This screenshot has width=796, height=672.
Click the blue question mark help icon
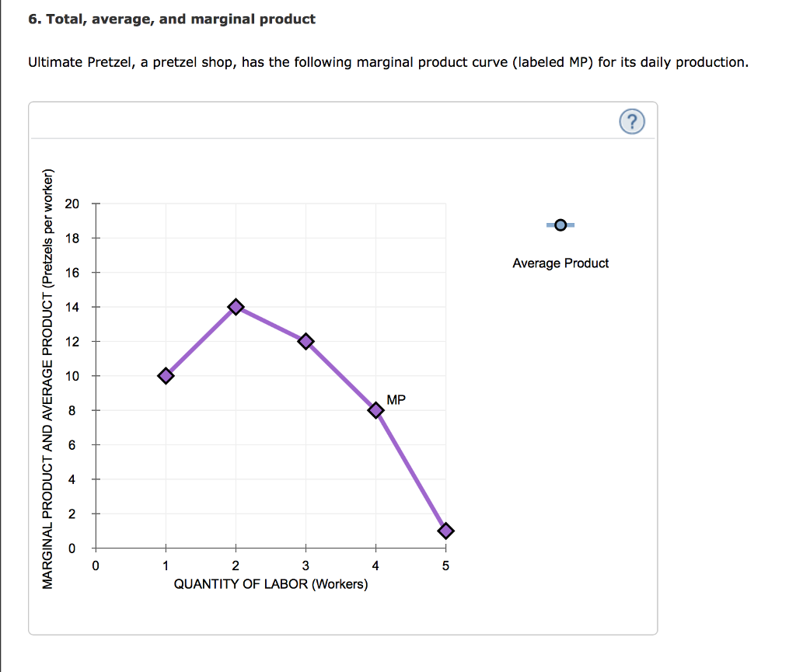tap(632, 121)
